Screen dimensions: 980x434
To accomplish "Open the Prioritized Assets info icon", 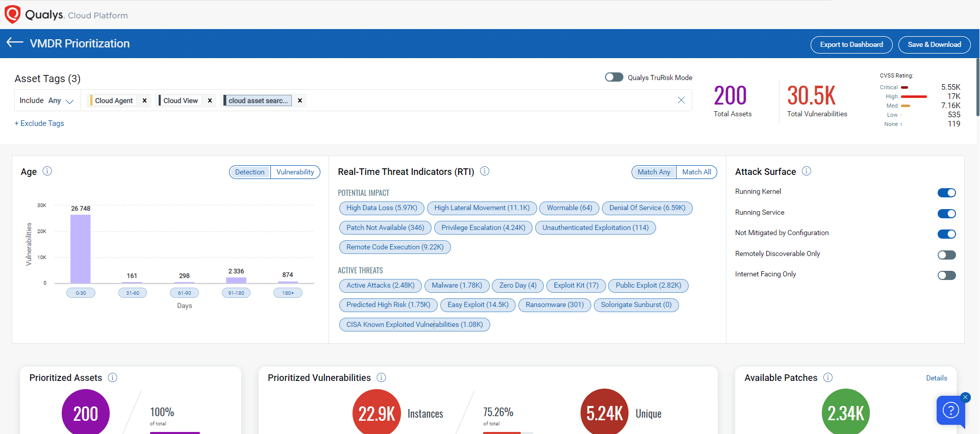I will point(113,377).
